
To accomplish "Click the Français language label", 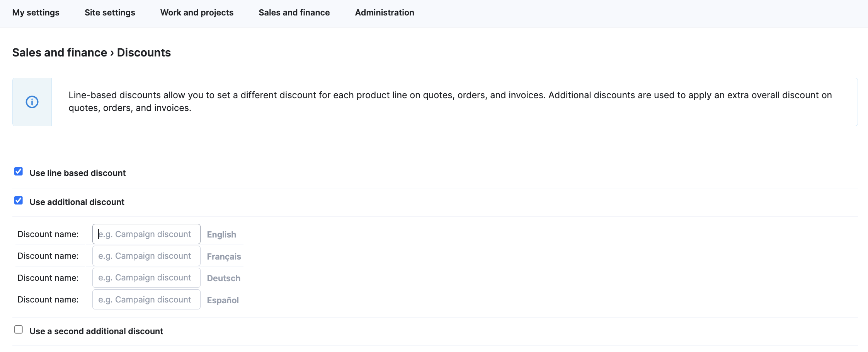I will coord(224,257).
